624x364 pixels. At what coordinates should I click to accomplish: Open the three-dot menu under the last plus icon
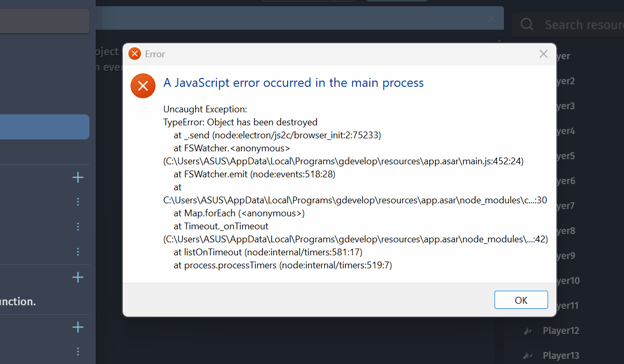(78, 352)
